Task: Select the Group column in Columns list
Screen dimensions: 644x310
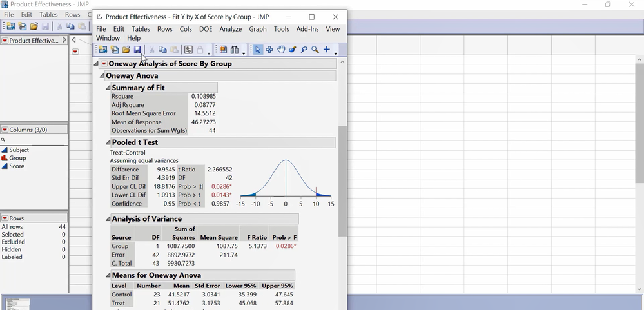Action: point(17,158)
